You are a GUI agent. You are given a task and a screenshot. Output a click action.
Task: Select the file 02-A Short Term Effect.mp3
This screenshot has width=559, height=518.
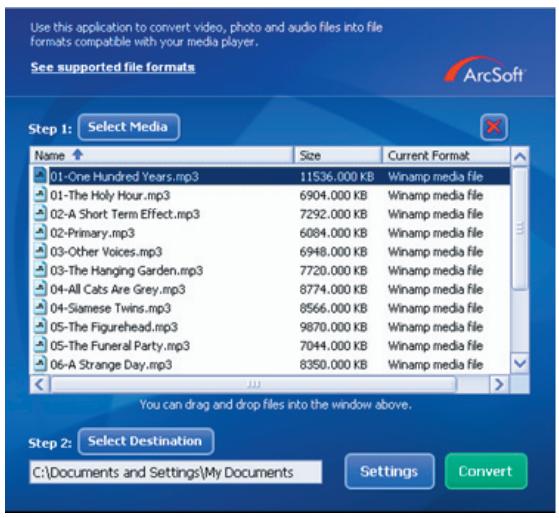coord(125,214)
